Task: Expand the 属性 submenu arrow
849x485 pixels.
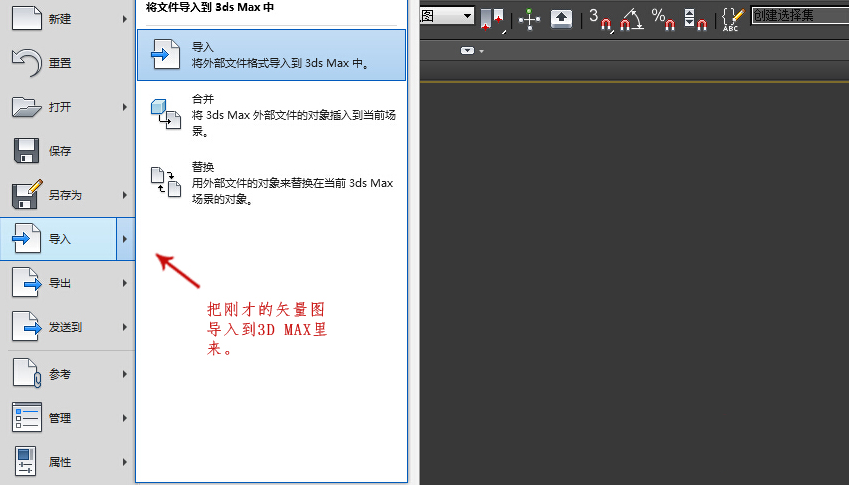Action: point(125,462)
